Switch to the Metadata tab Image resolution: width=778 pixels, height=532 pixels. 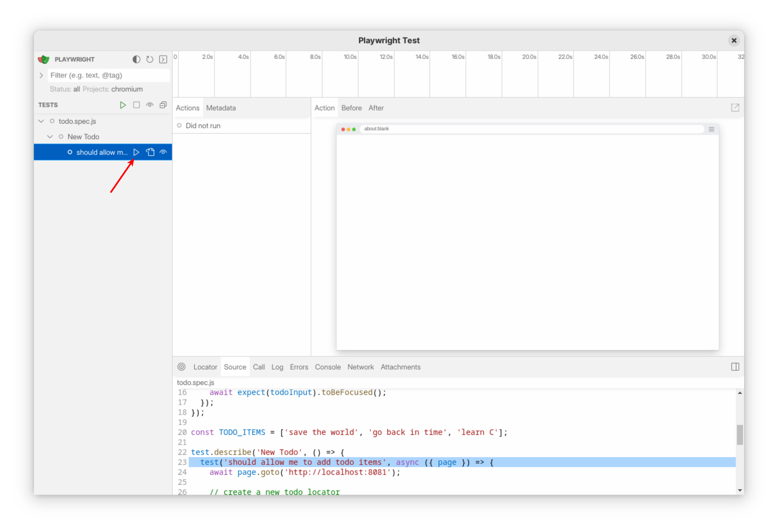tap(221, 108)
